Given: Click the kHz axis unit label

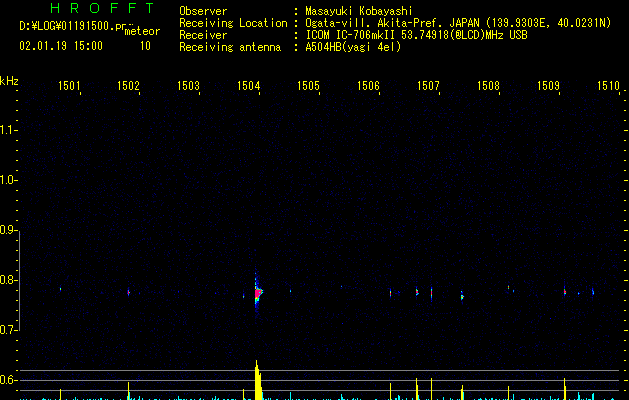Looking at the screenshot, I should (x=9, y=81).
